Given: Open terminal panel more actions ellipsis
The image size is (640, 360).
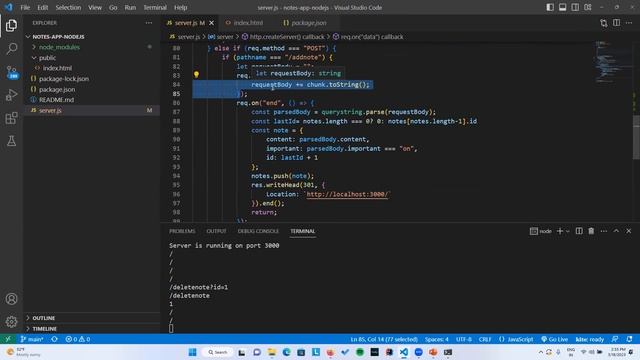Looking at the screenshot, I should tap(604, 231).
